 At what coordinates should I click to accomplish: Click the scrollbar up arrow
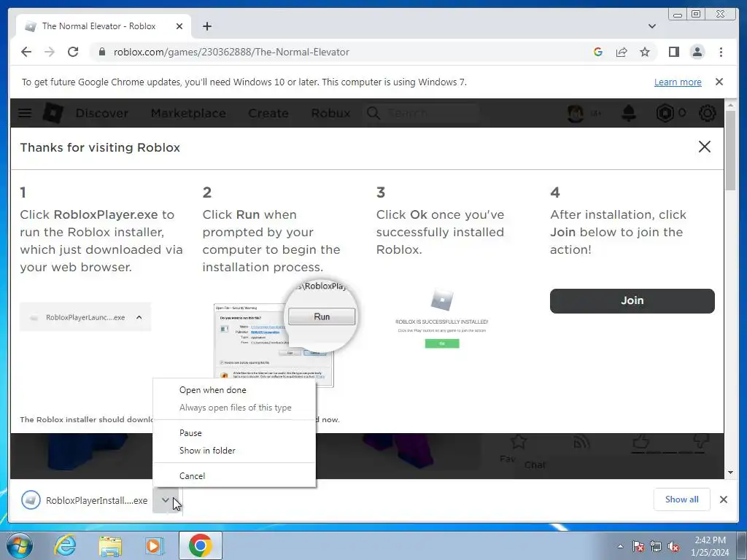point(730,104)
